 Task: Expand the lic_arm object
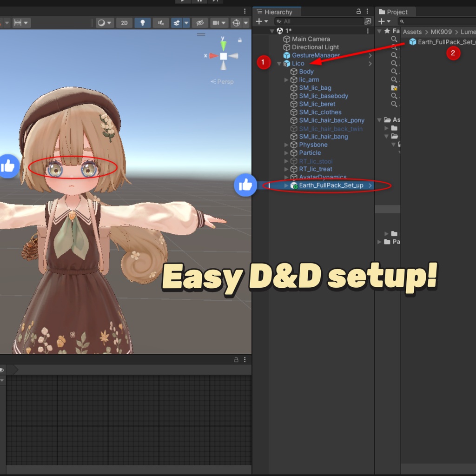[286, 80]
